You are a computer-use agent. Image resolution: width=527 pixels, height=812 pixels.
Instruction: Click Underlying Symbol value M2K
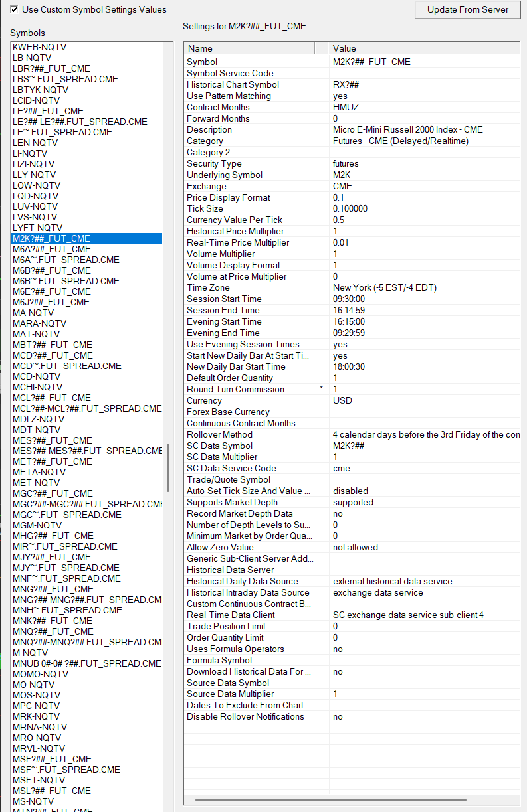(342, 175)
